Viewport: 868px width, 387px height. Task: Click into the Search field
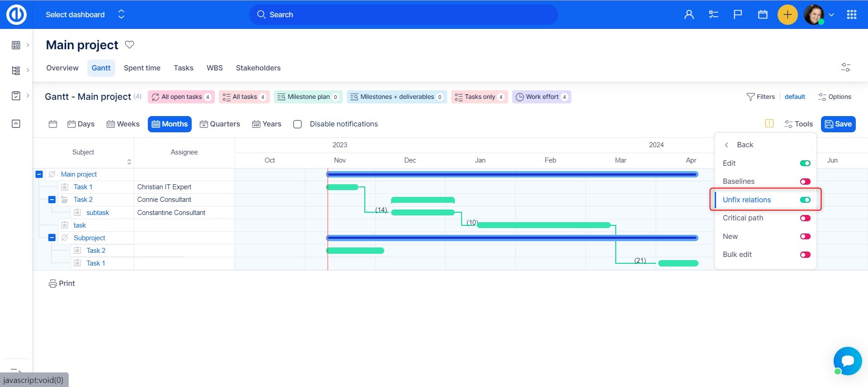point(403,15)
